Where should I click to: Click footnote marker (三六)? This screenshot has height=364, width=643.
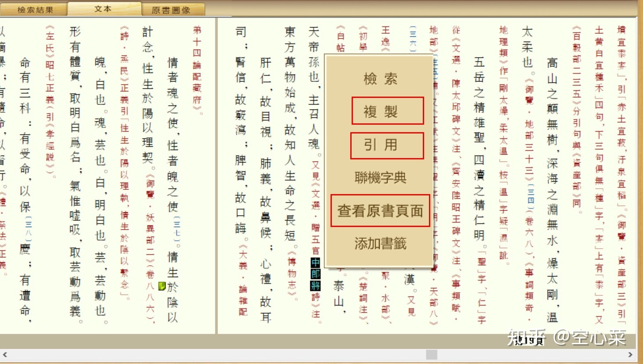413,40
